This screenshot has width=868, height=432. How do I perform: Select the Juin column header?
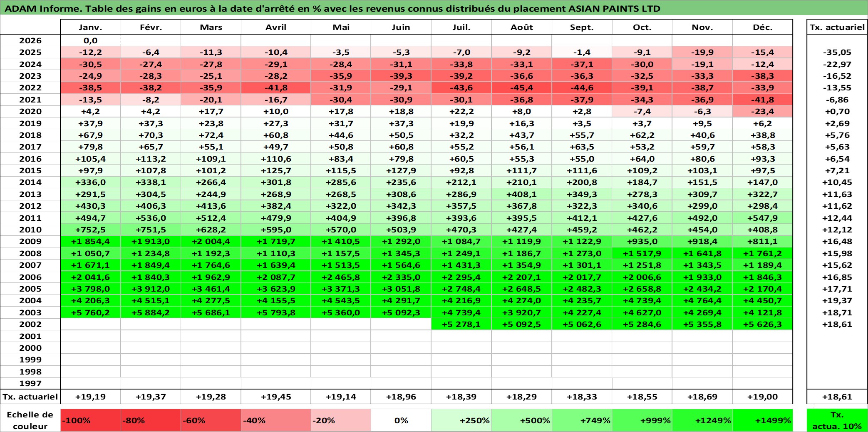tap(401, 27)
